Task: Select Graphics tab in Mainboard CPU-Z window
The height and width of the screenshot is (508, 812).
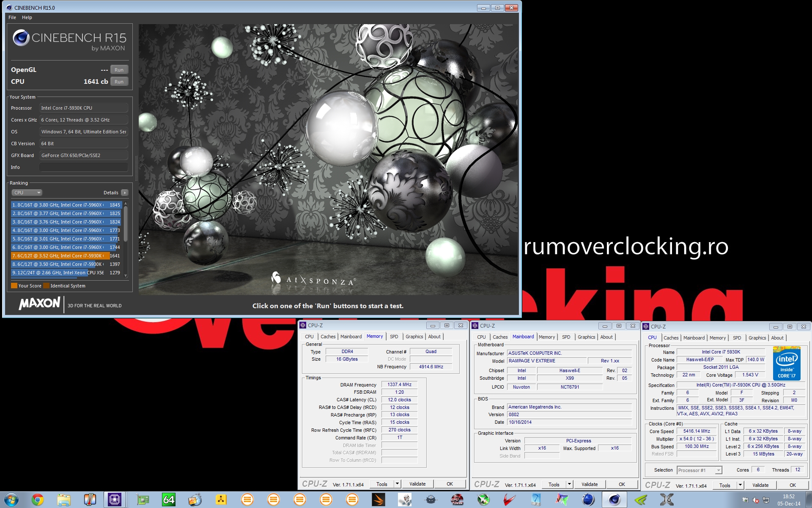Action: [587, 337]
